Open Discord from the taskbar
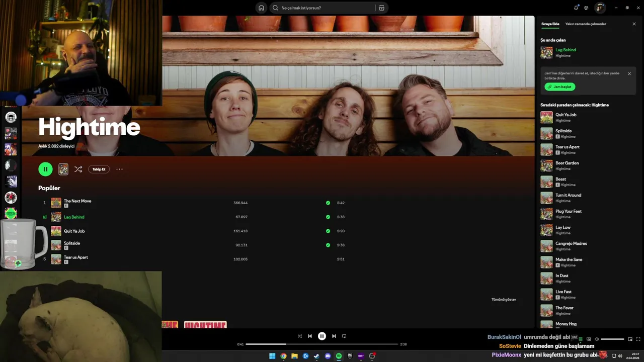This screenshot has height=362, width=644. click(328, 356)
